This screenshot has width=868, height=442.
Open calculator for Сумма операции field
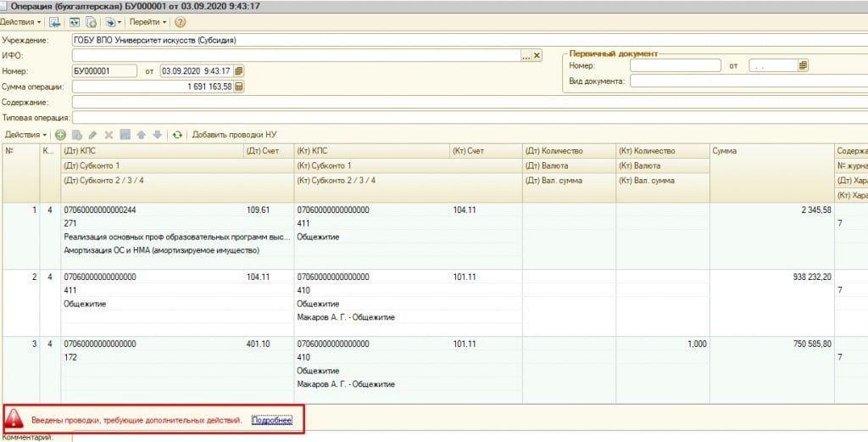coord(238,87)
